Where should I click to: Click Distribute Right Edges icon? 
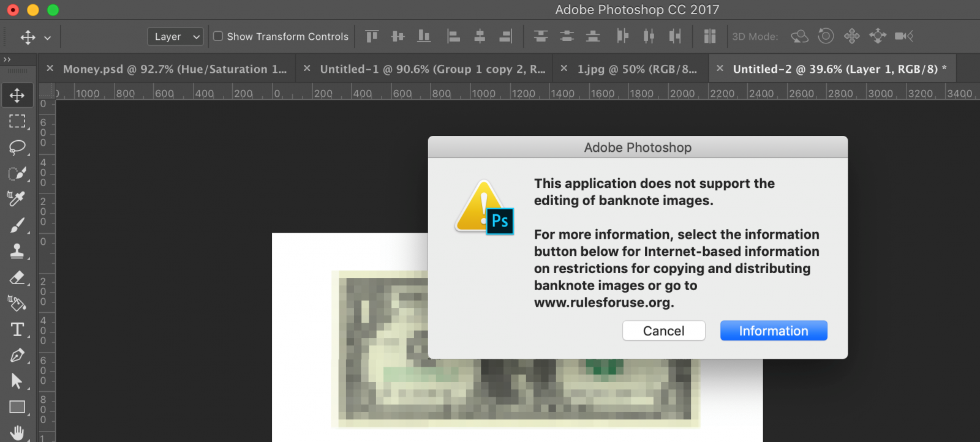pyautogui.click(x=675, y=36)
